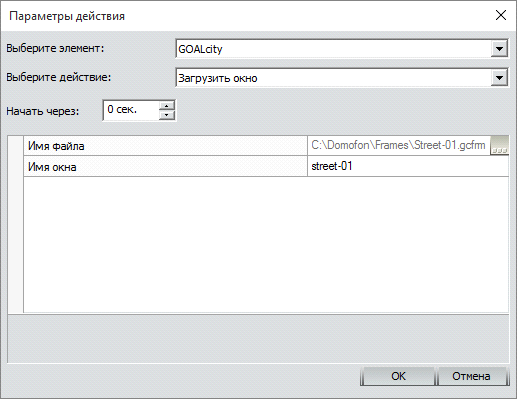Click the empty area of the property grid

(x=266, y=244)
